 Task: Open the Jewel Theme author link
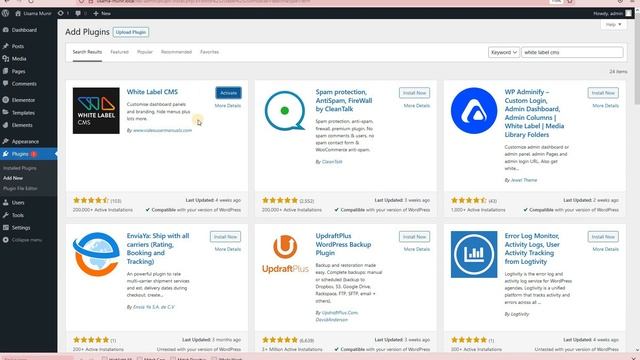(x=524, y=180)
